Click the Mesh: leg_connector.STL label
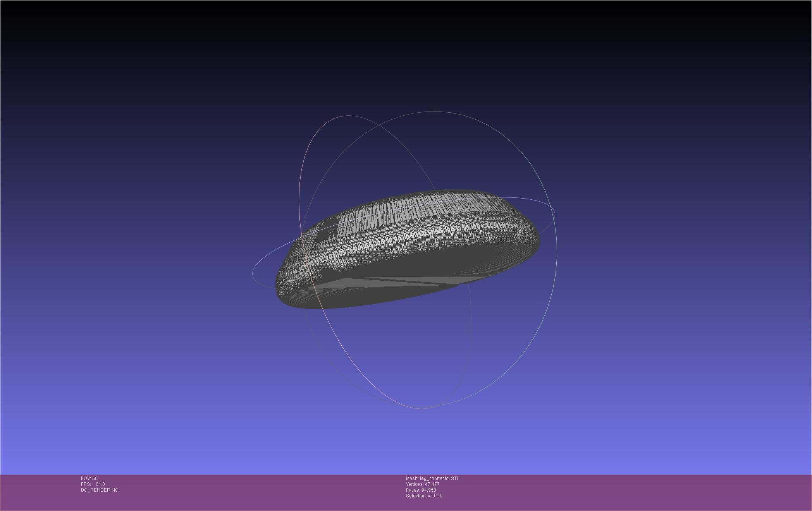This screenshot has height=511, width=812. [x=432, y=478]
